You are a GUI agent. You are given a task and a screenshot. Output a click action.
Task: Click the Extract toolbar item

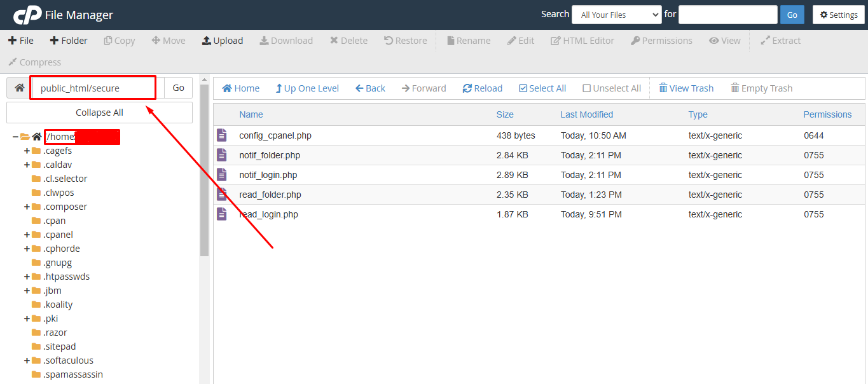click(x=781, y=41)
